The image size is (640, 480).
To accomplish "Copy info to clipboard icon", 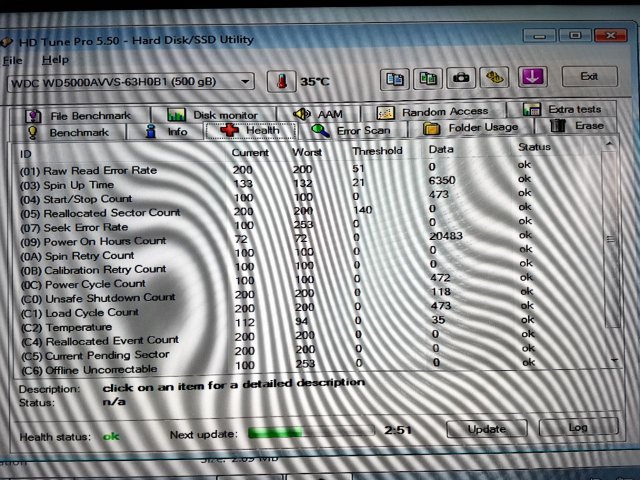I will (x=395, y=78).
